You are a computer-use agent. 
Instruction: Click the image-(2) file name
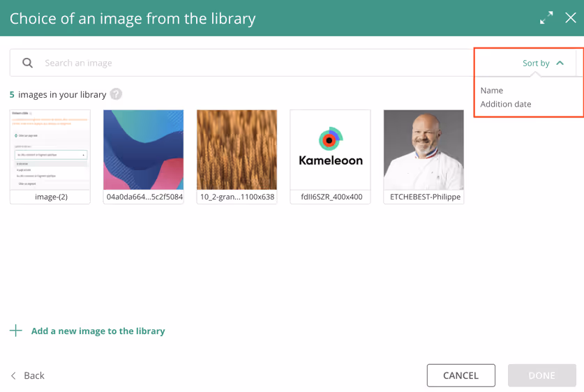click(x=52, y=197)
